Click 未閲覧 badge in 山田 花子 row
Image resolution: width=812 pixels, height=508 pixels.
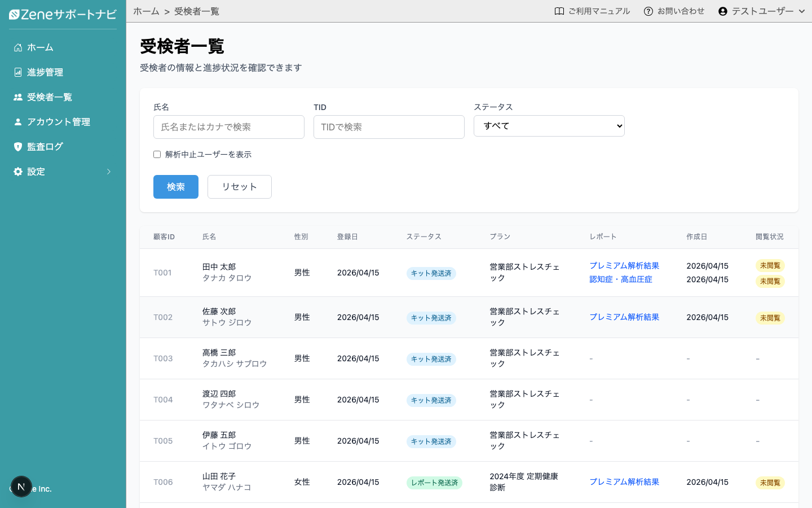(770, 483)
